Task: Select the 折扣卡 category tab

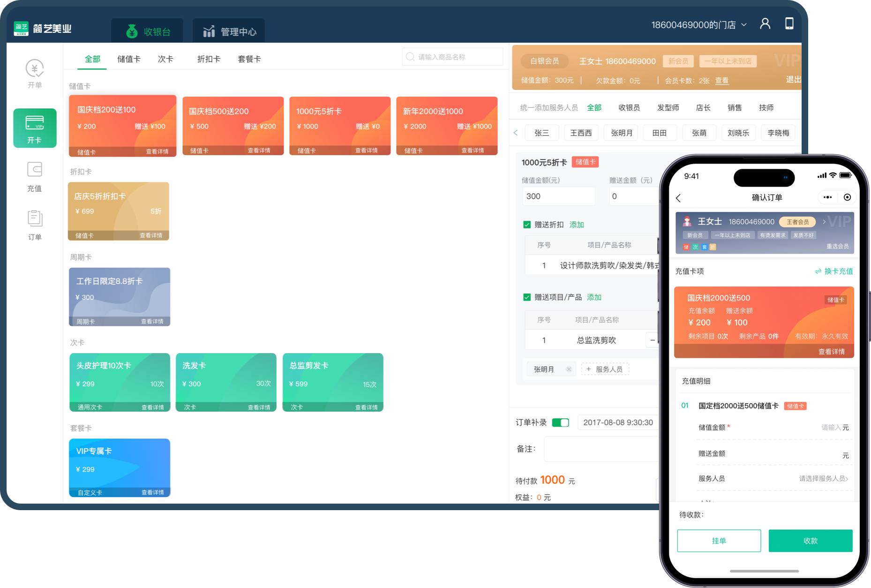Action: 209,59
